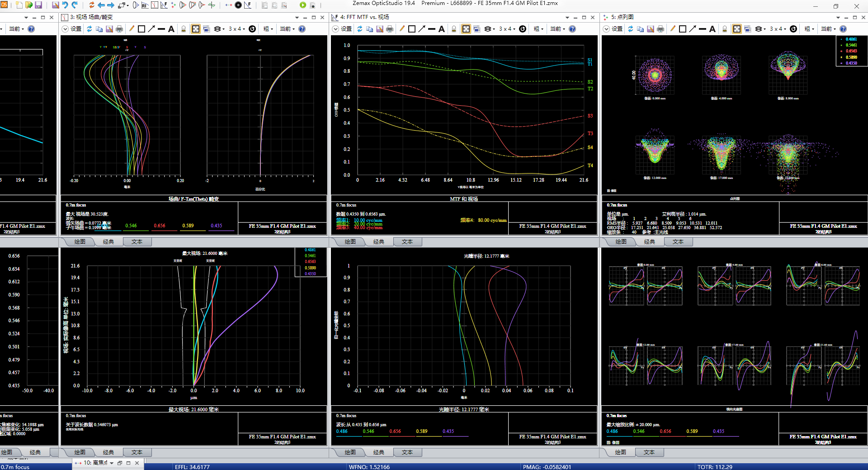
Task: Click the 10: 离焦点 docked window tab
Action: (95, 463)
